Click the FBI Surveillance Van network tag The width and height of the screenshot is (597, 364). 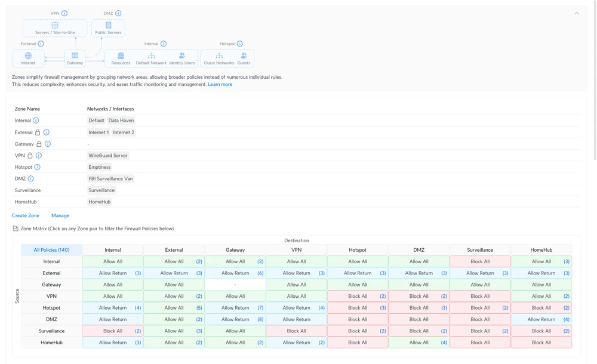coord(110,178)
